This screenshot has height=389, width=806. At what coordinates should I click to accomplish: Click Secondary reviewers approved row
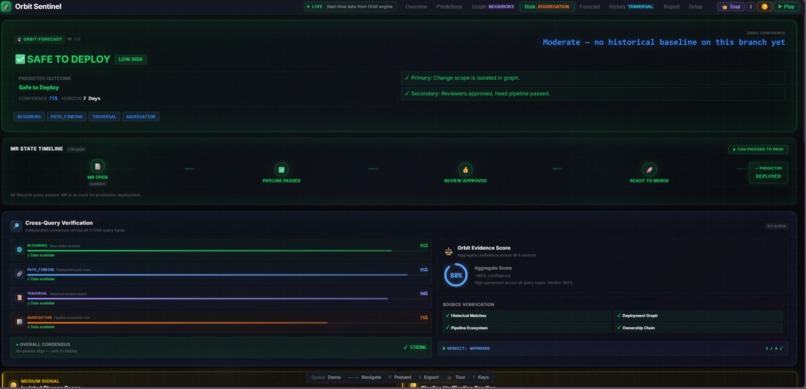(x=593, y=94)
